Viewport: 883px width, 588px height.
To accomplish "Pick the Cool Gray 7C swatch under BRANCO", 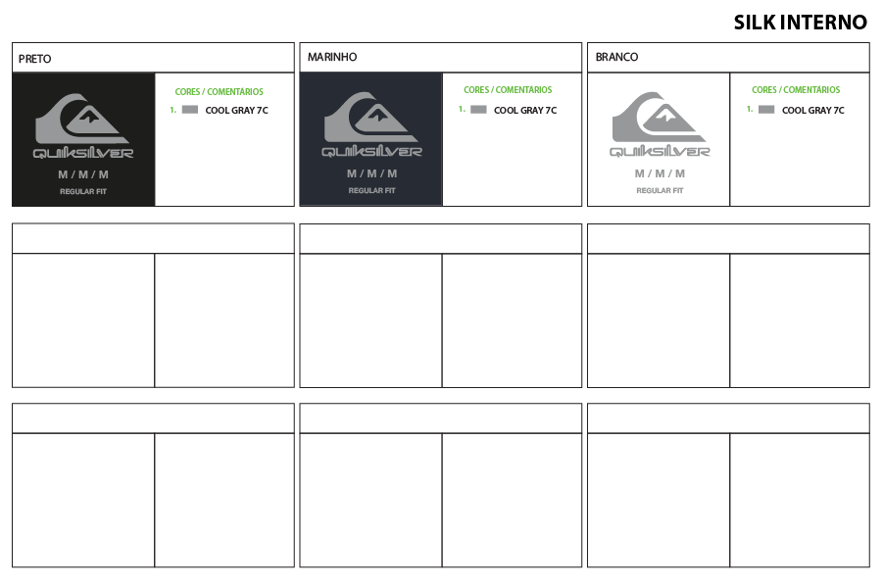I will click(x=766, y=110).
